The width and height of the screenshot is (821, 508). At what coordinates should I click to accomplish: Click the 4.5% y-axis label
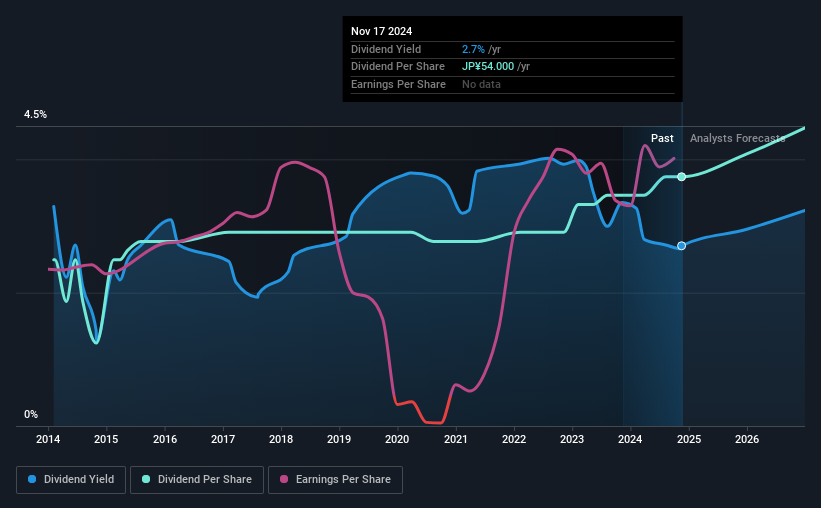(35, 115)
